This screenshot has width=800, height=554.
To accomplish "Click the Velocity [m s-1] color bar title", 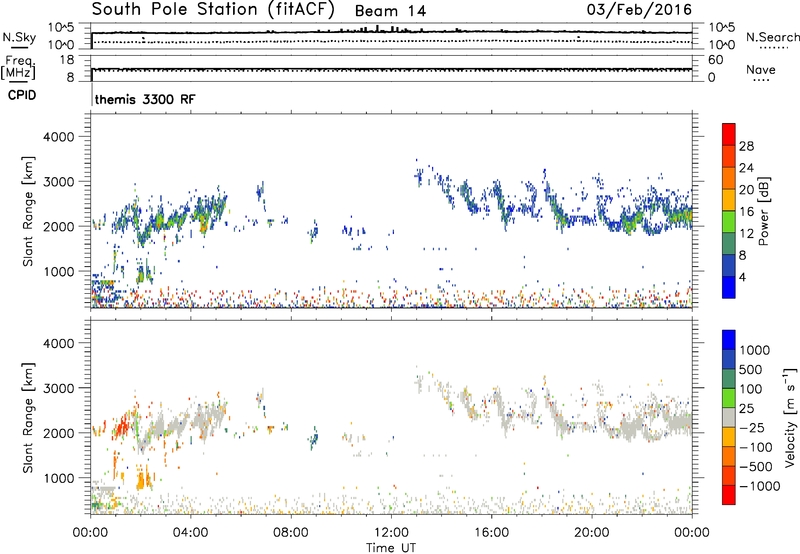I will (790, 417).
